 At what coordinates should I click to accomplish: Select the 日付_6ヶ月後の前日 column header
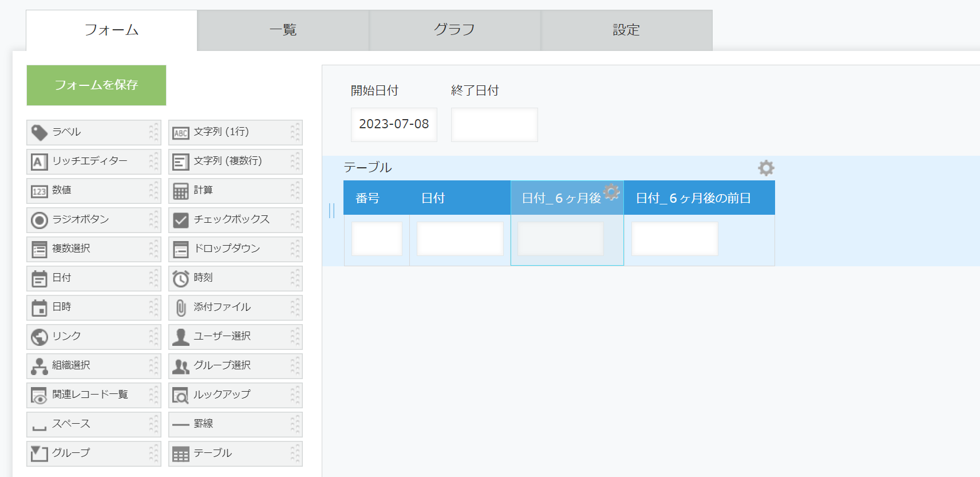(700, 198)
